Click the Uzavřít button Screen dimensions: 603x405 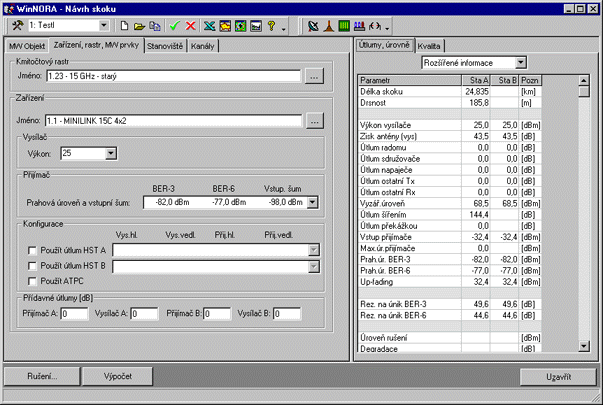click(559, 376)
